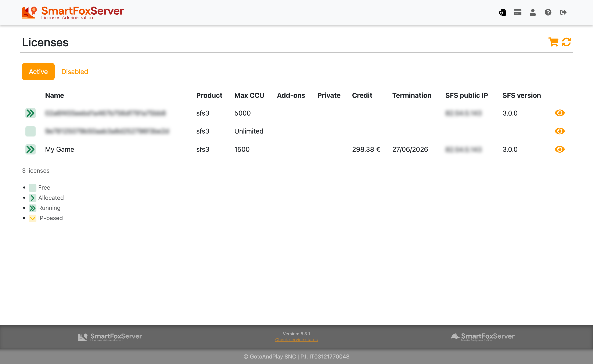View details eye icon for 5000 CCU license
This screenshot has height=364, width=593.
coord(560,113)
